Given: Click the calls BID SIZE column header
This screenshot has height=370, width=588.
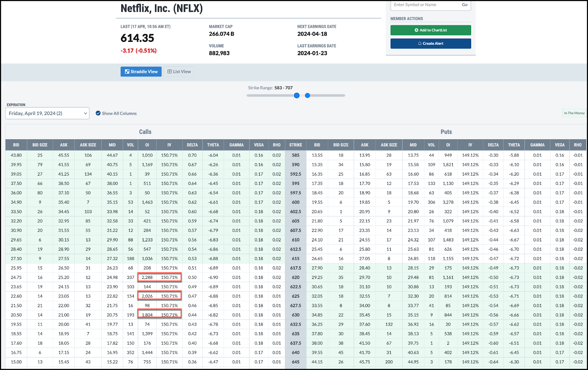Looking at the screenshot, I should click(x=40, y=145).
